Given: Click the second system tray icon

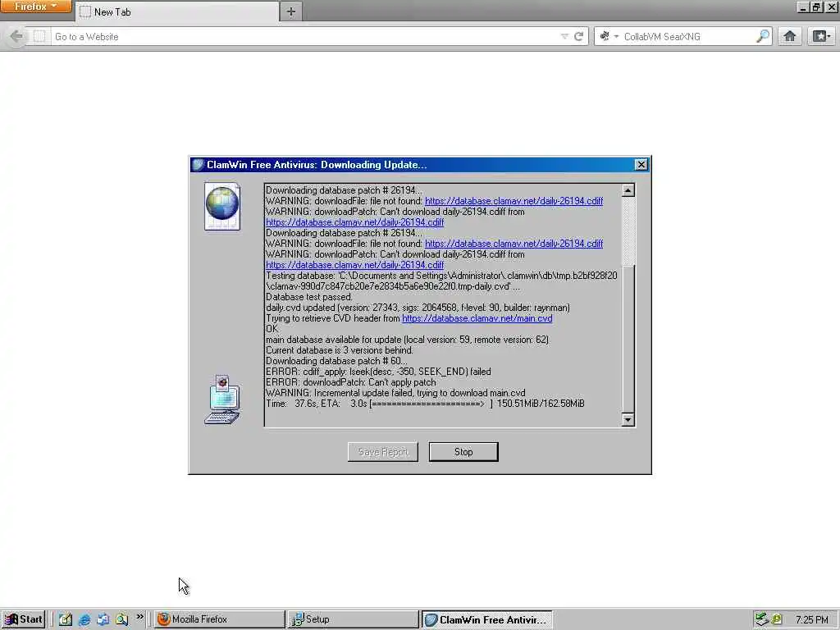Looking at the screenshot, I should point(777,619).
